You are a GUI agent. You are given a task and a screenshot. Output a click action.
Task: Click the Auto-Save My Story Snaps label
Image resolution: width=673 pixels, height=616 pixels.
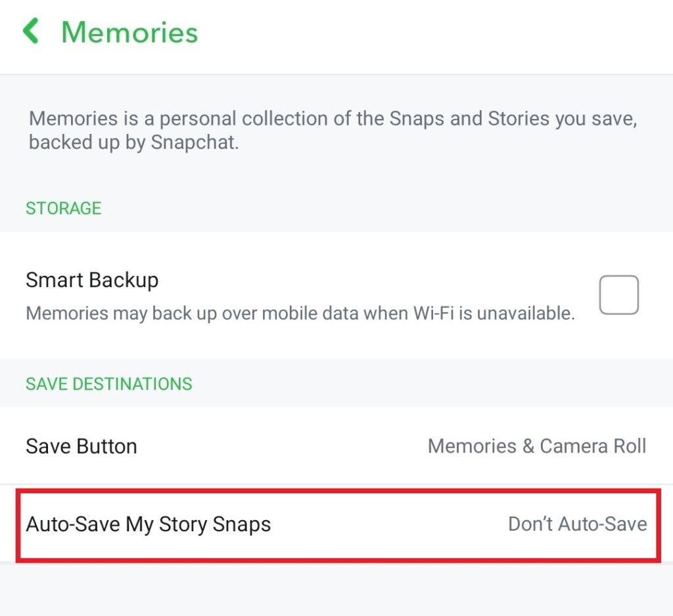point(149,524)
